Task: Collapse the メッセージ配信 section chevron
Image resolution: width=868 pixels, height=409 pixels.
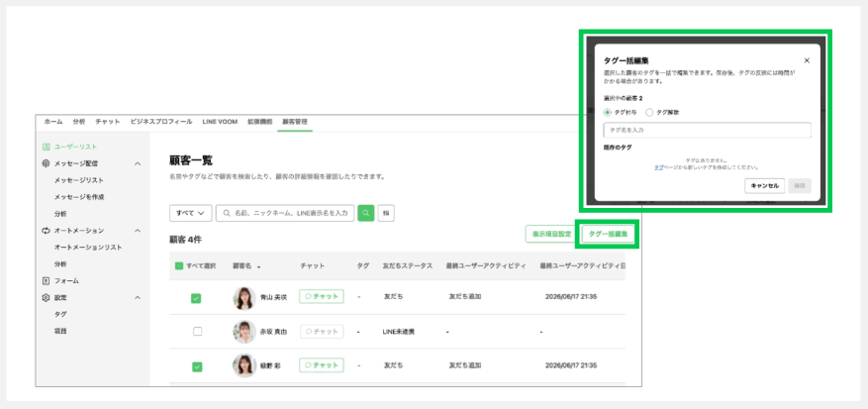Action: click(138, 163)
